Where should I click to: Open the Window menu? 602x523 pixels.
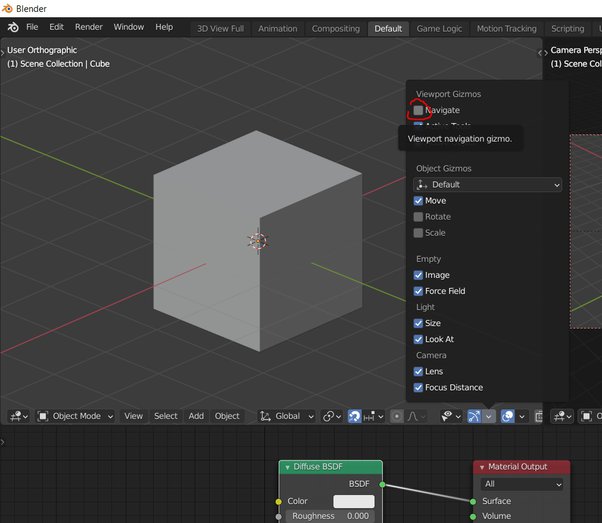point(129,27)
